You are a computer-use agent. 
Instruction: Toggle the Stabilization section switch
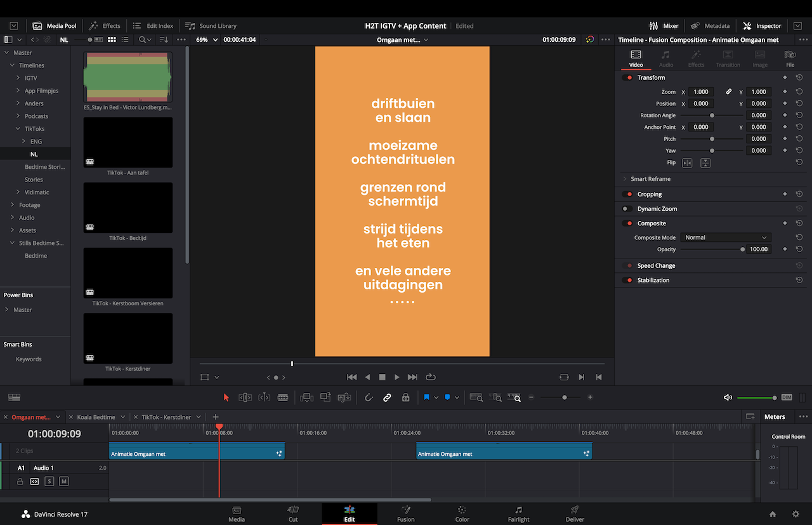tap(628, 280)
